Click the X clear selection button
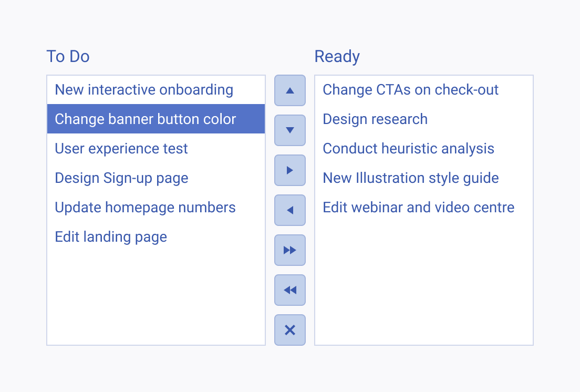 [x=290, y=330]
